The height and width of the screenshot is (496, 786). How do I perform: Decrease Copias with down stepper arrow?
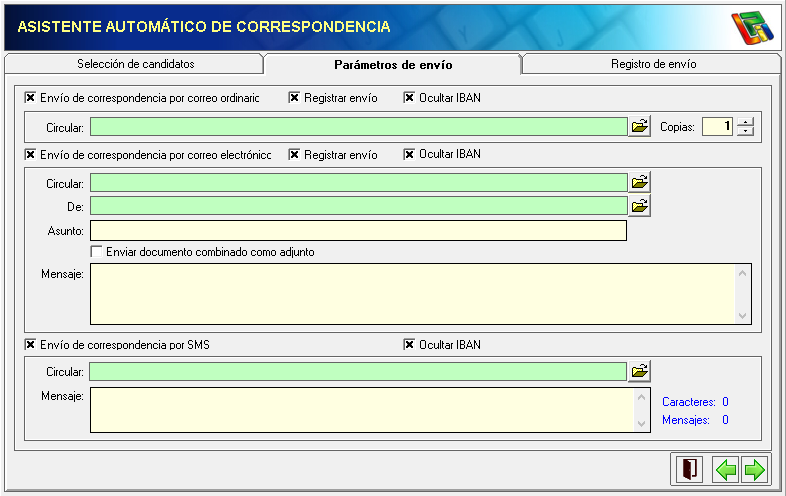tap(746, 130)
